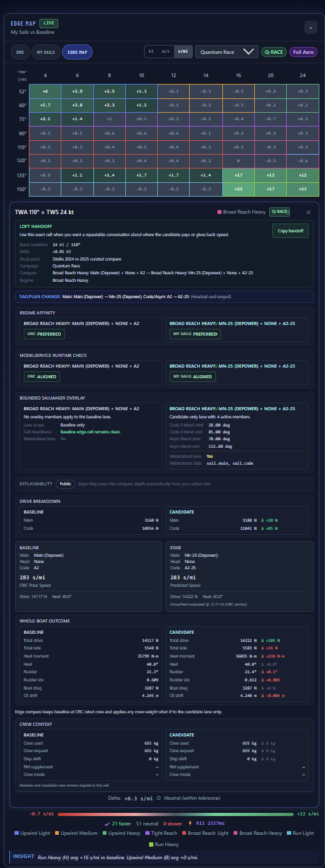This screenshot has height=868, width=325.
Task: Select kt speed unit
Action: pos(151,51)
